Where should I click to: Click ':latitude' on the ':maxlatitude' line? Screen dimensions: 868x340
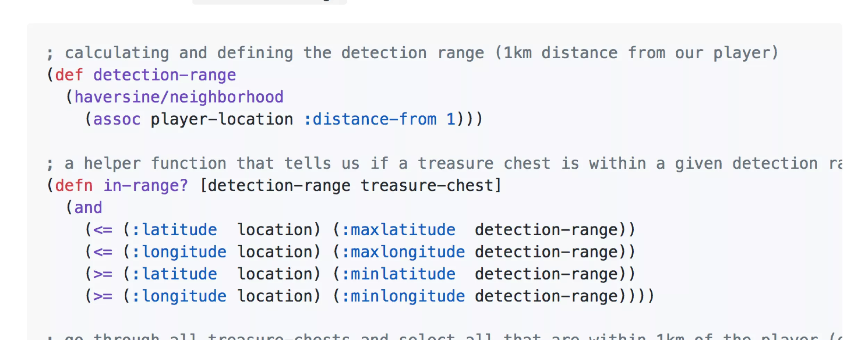click(x=175, y=230)
